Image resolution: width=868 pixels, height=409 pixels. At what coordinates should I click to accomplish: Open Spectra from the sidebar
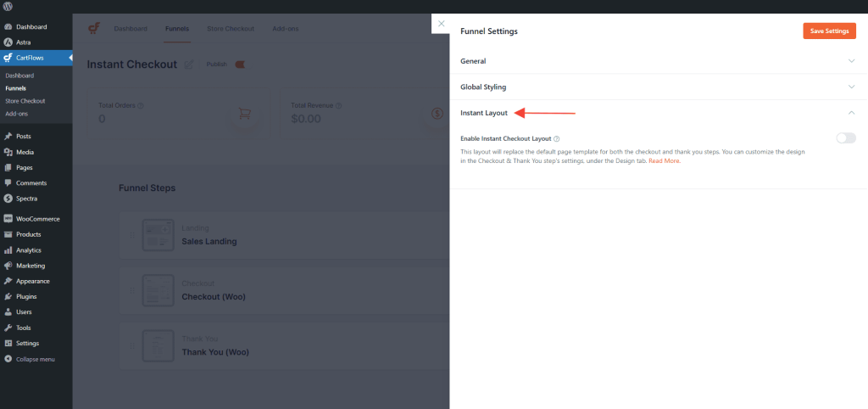pos(26,199)
